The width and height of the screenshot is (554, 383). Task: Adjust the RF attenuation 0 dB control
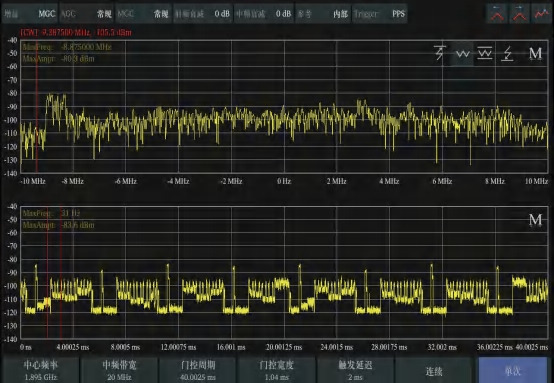coord(202,14)
